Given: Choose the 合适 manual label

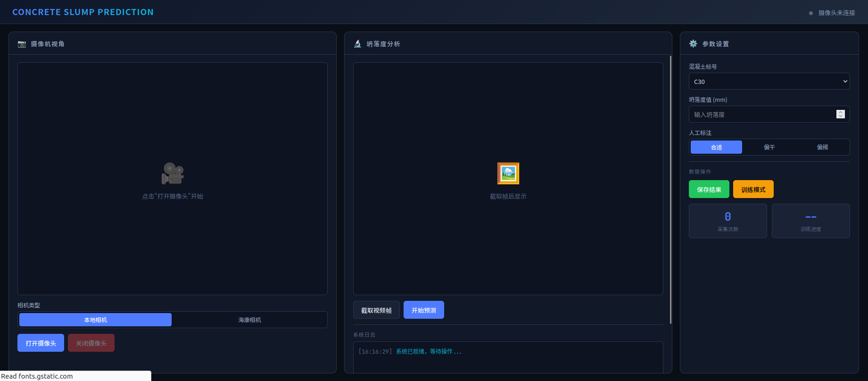Looking at the screenshot, I should [716, 147].
